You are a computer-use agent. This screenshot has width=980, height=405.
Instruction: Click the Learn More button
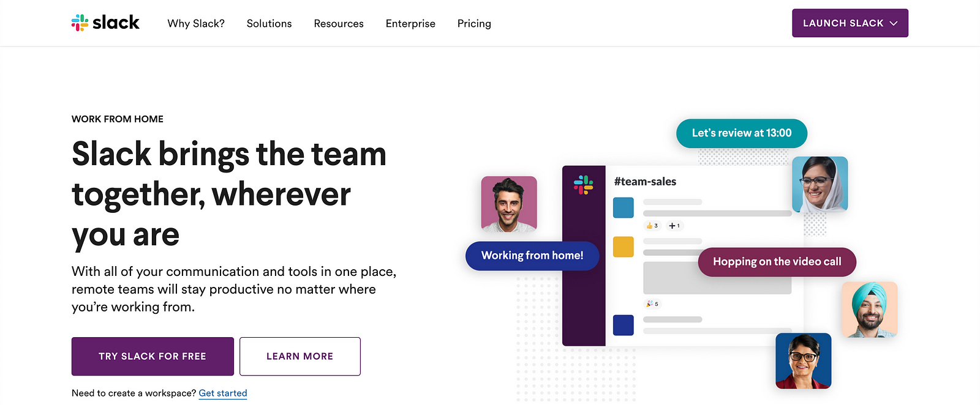pyautogui.click(x=300, y=356)
